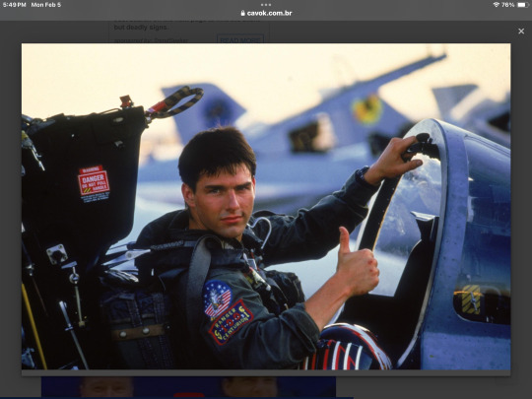Image resolution: width=532 pixels, height=399 pixels.
Task: Tap the 76% battery percentage text
Action: coord(508,5)
